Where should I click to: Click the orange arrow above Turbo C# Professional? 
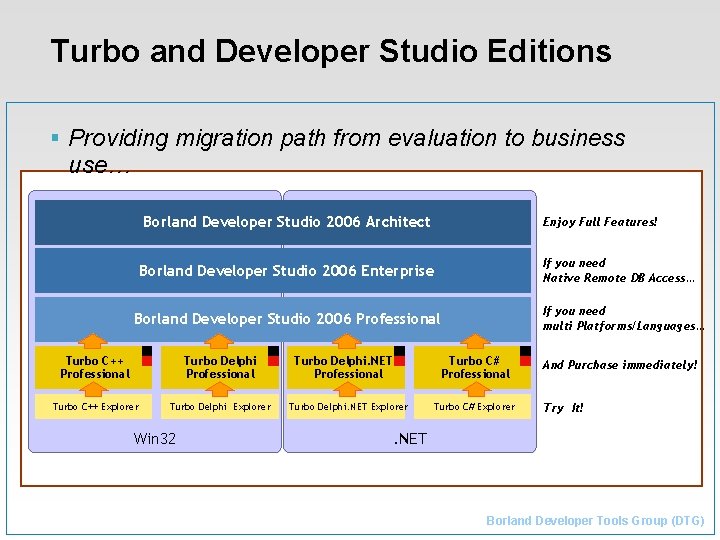pos(475,341)
